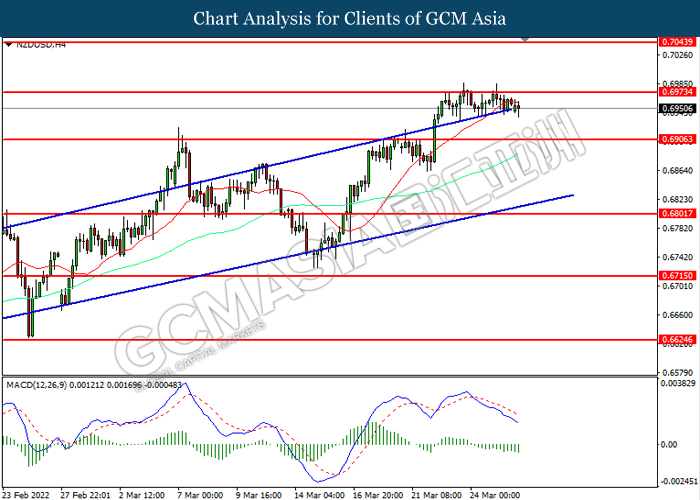Select the 0.67150 price level label
700x500 pixels.
pos(677,276)
